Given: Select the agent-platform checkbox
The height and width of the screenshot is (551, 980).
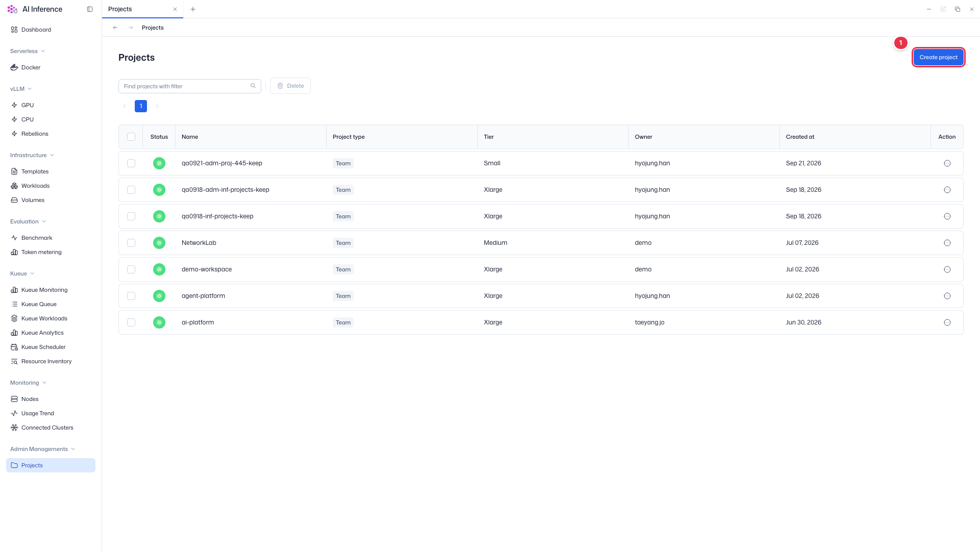Looking at the screenshot, I should click(x=131, y=296).
